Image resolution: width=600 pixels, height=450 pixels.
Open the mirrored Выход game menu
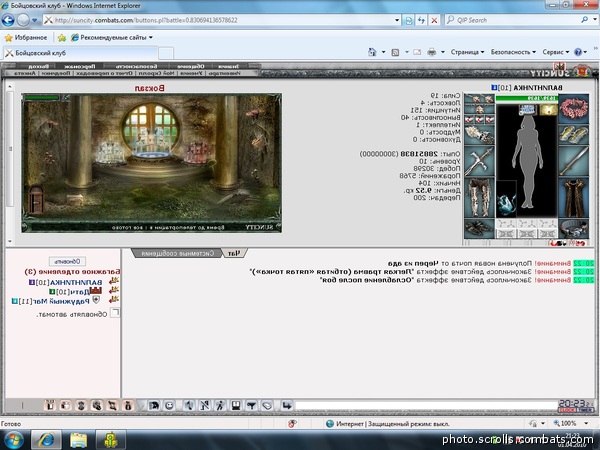[38, 66]
